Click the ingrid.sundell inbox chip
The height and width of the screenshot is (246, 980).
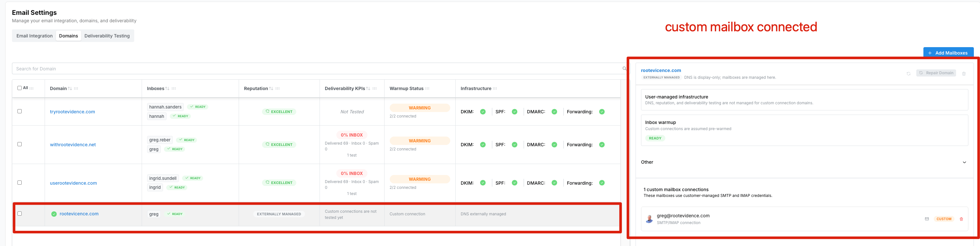pos(163,179)
